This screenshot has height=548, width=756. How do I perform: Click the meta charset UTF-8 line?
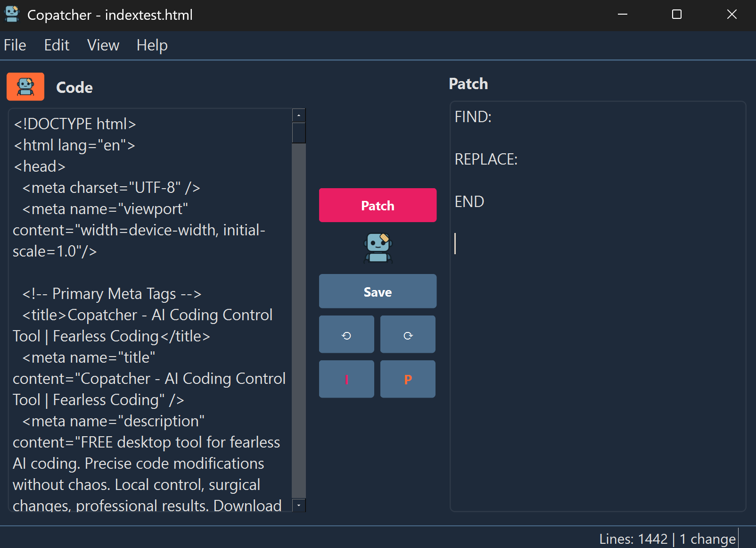pos(111,188)
